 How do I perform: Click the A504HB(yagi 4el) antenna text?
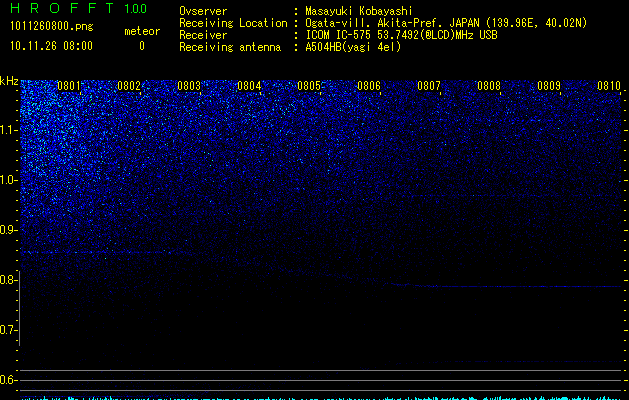click(353, 47)
